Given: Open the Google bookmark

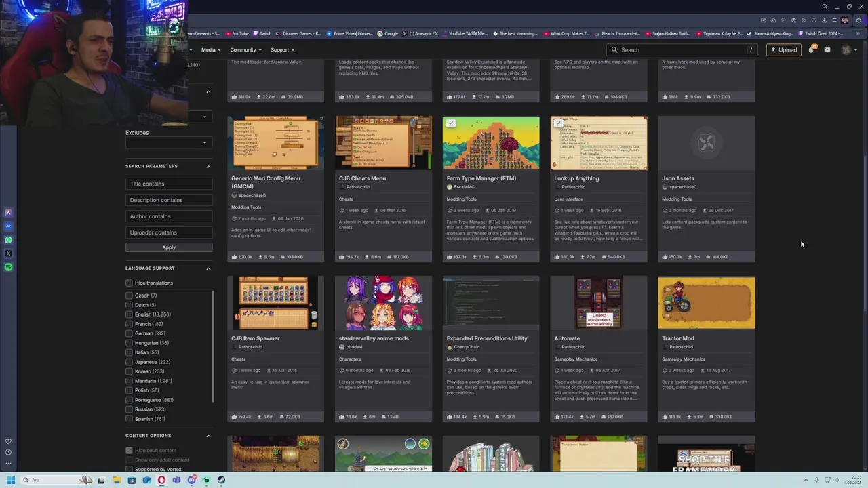Looking at the screenshot, I should pyautogui.click(x=388, y=33).
